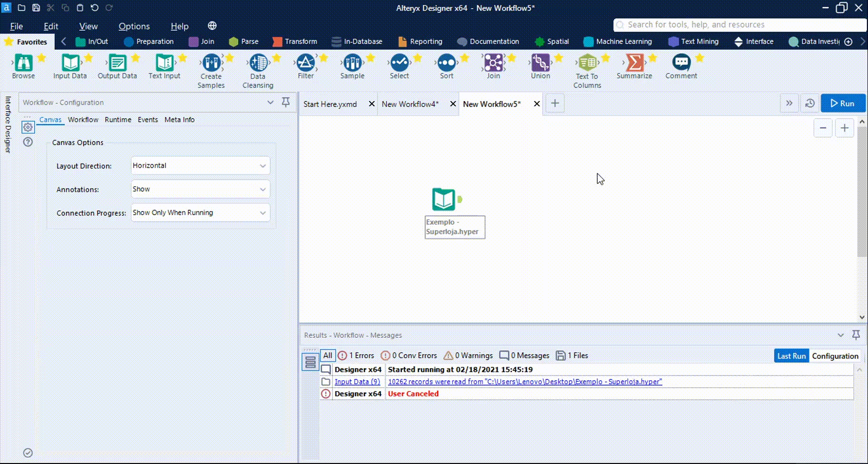Click the help question mark icon
868x464 pixels.
click(x=28, y=142)
